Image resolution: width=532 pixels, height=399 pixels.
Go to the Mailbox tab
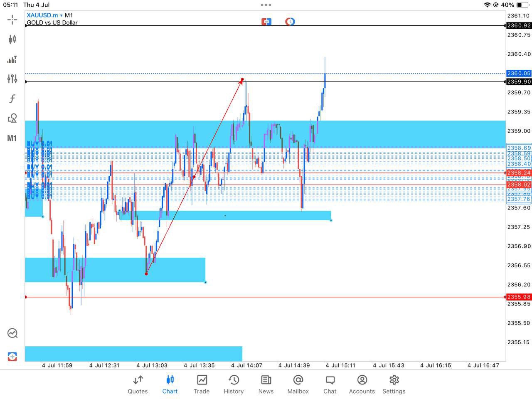point(298,384)
